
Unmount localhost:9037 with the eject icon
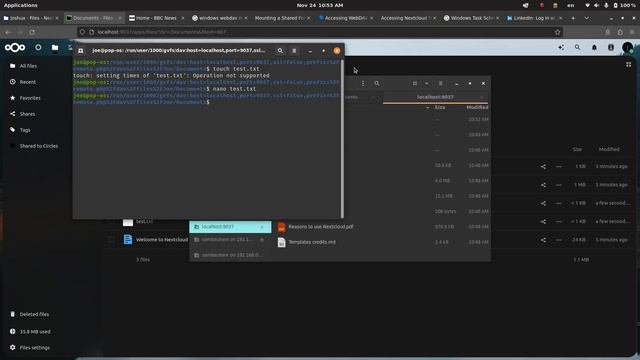[262, 227]
